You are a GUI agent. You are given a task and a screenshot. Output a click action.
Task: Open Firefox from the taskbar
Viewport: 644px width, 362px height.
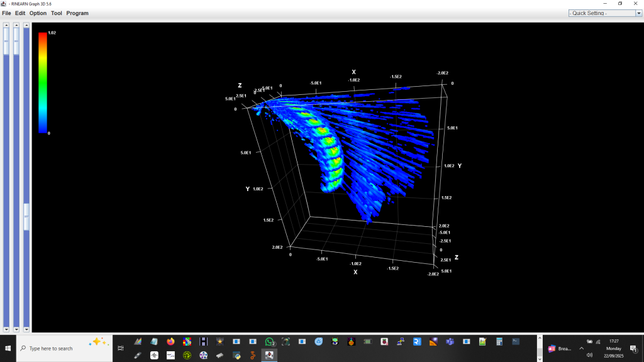pos(170,341)
